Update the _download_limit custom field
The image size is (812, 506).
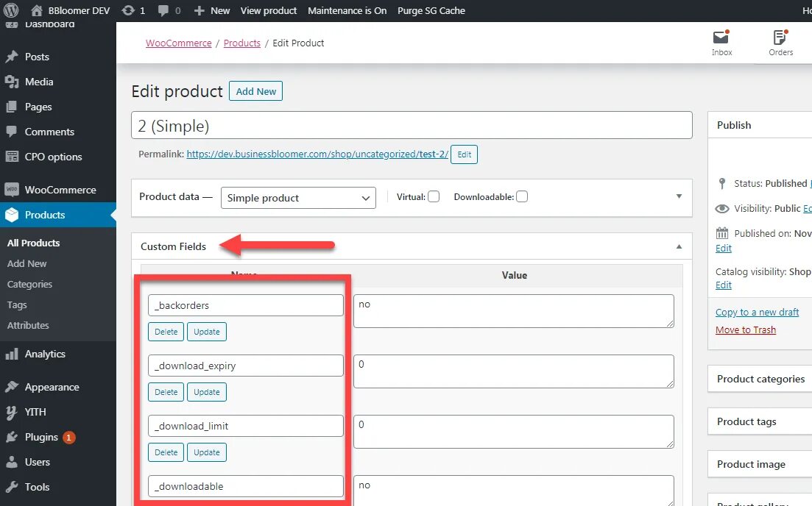click(207, 452)
